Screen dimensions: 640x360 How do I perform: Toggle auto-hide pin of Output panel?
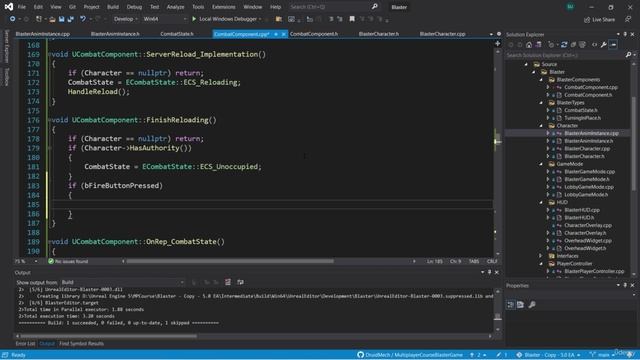489,272
